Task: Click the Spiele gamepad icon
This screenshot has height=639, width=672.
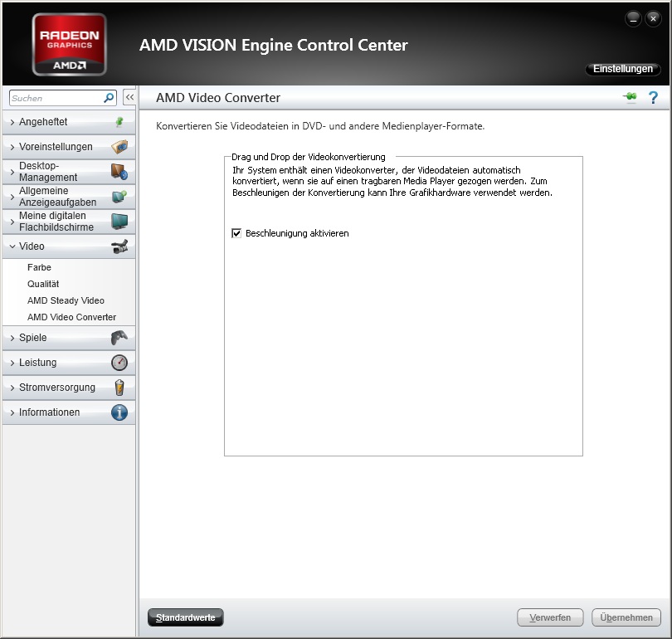Action: point(119,338)
